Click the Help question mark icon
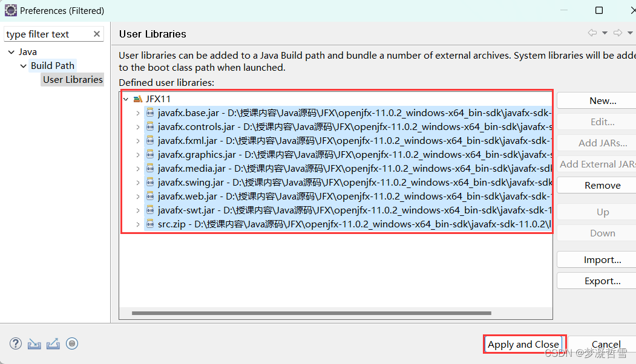 15,343
